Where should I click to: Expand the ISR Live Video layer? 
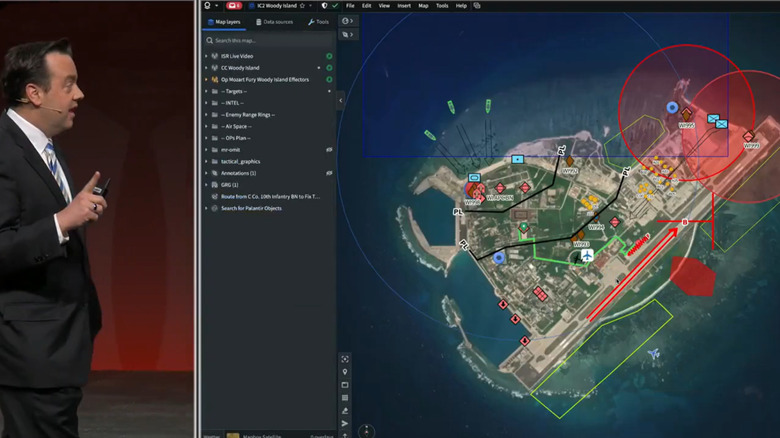(206, 56)
